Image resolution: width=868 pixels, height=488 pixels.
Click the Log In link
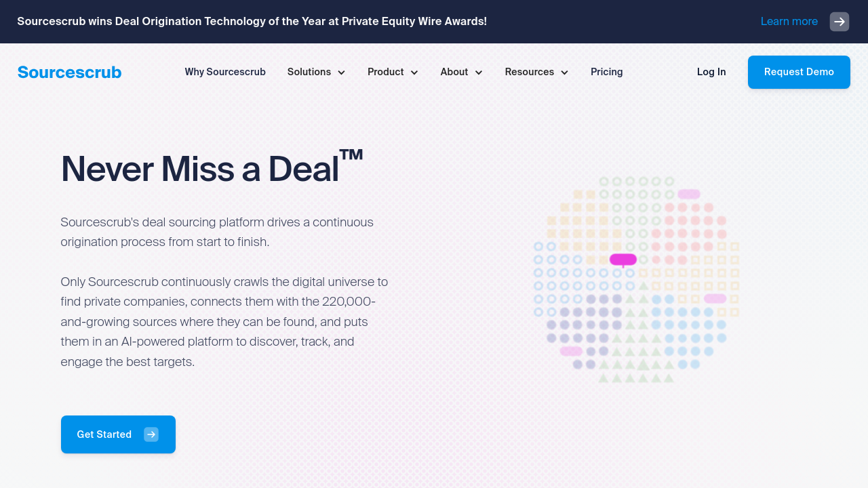(x=711, y=72)
